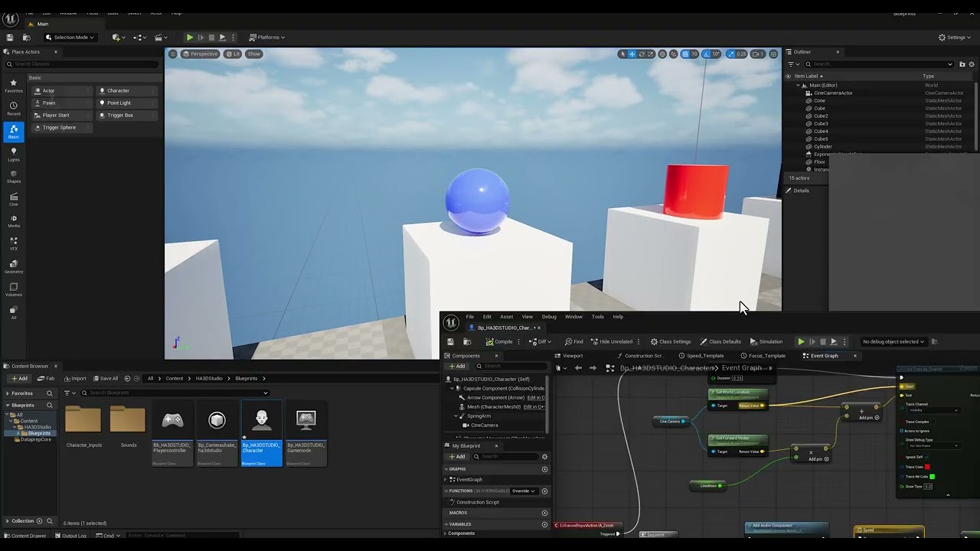Open the cinematics clapperboard menu in toolbar
Screen dimensions: 980x551
click(x=162, y=37)
